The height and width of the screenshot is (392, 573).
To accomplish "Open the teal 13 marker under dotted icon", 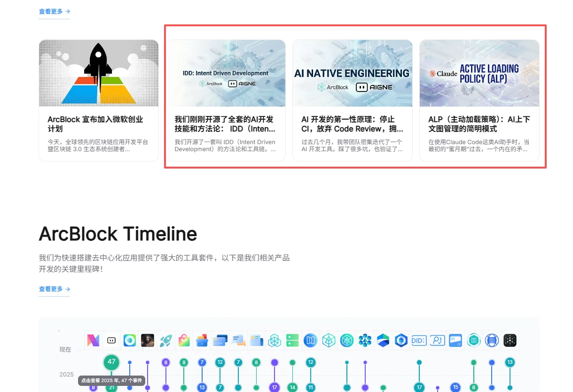I will pos(510,362).
